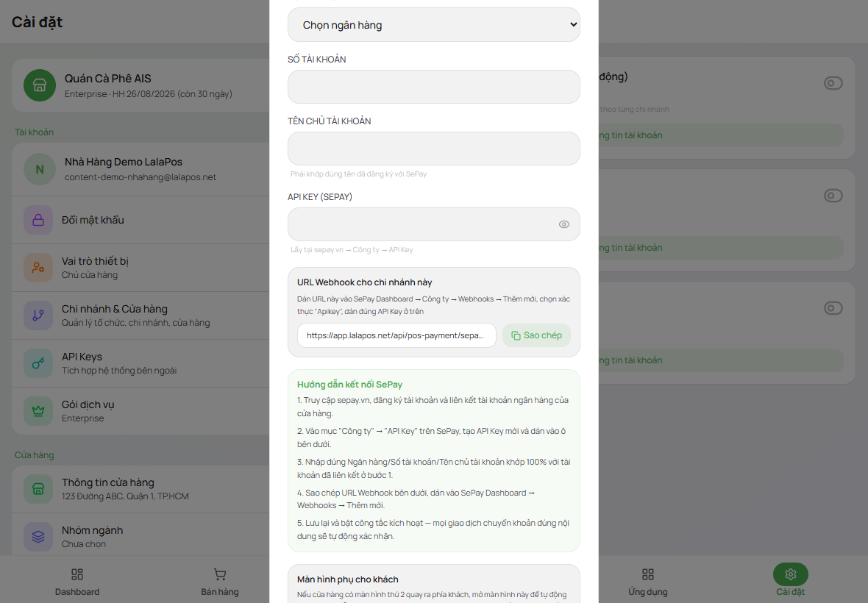
Task: Open Thông tin cửa hàng details
Action: [140, 489]
